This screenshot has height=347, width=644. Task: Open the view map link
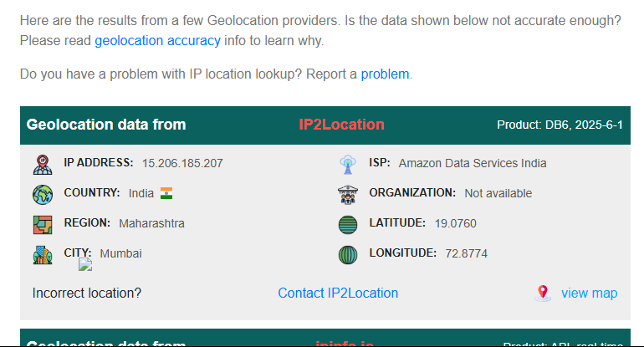coord(590,293)
